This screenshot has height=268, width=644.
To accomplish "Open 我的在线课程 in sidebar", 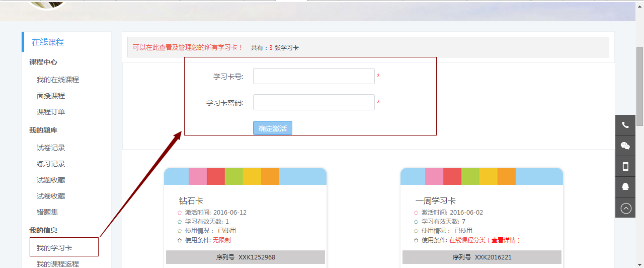I will pos(58,80).
